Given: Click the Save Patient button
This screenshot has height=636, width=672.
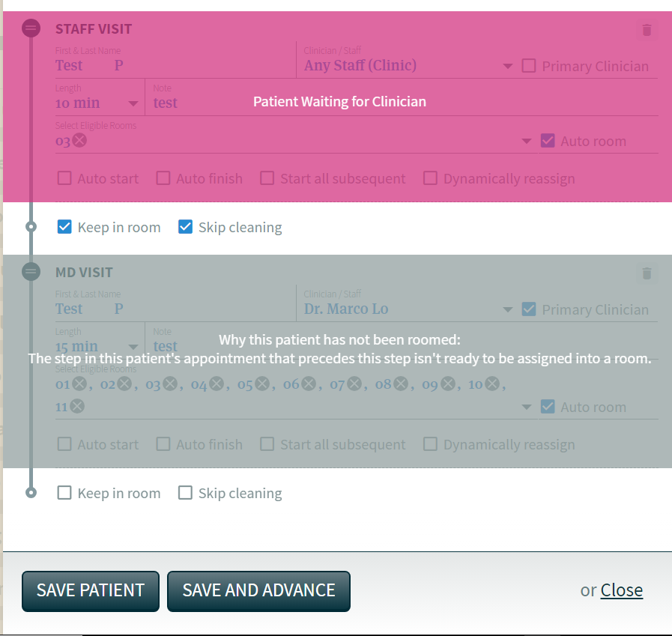Looking at the screenshot, I should coord(91,591).
